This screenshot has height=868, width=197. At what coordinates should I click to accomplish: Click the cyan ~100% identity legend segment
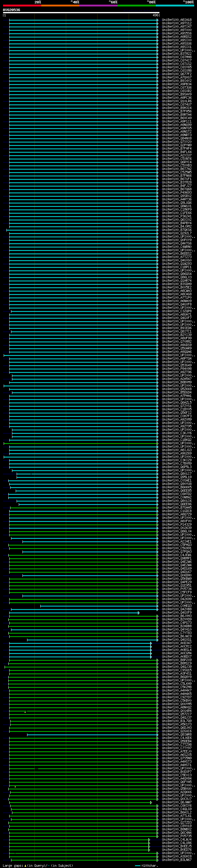pyautogui.click(x=175, y=6)
